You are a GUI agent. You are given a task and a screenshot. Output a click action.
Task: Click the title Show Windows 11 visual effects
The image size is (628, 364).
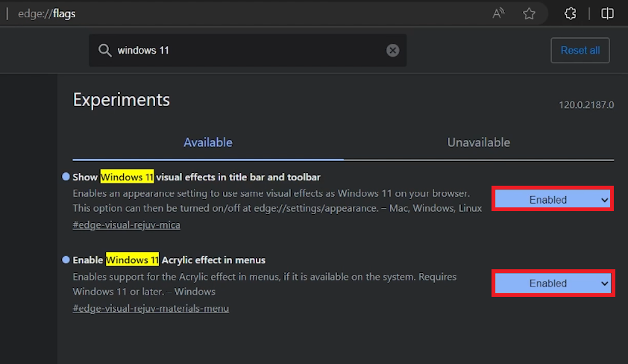197,177
